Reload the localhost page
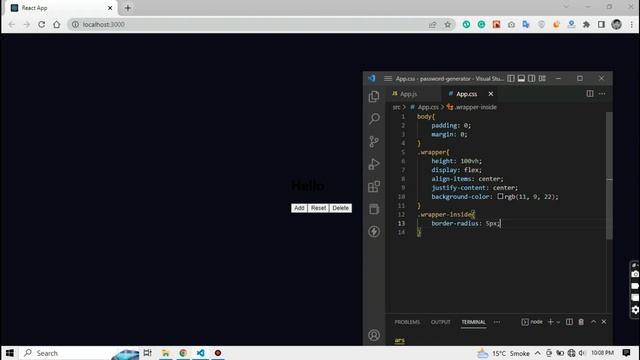The image size is (640, 360). [x=41, y=24]
